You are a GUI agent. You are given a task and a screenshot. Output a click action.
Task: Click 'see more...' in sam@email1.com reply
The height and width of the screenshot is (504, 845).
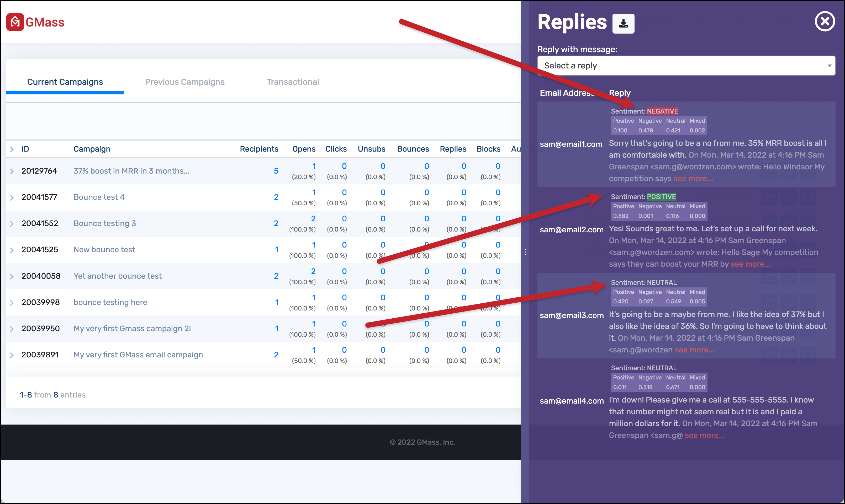pos(693,179)
